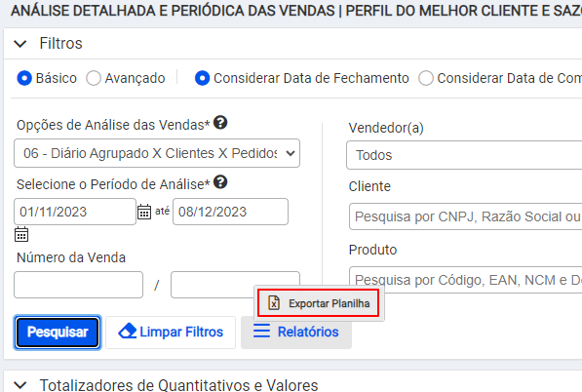Viewport: 582px width, 392px height.
Task: Select the Básico radio option
Action: [24, 78]
